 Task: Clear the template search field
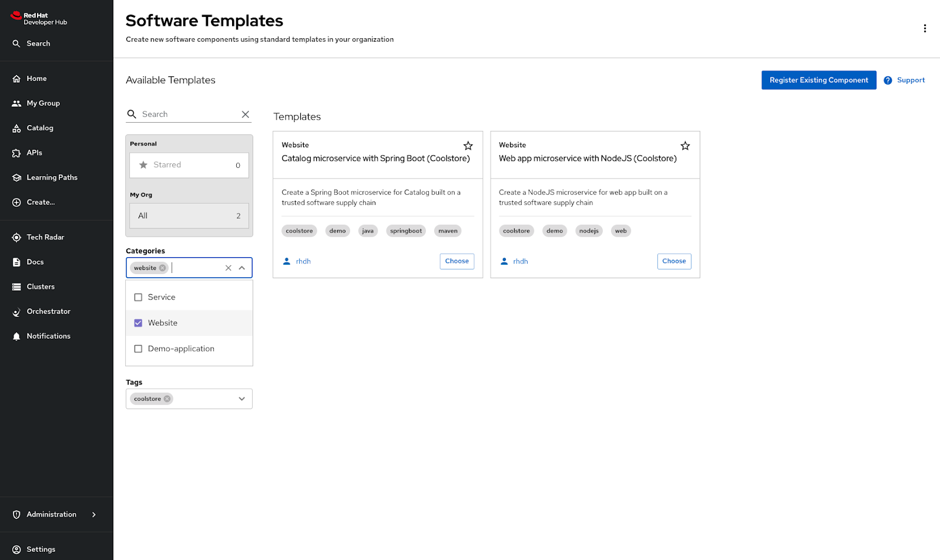tap(246, 114)
